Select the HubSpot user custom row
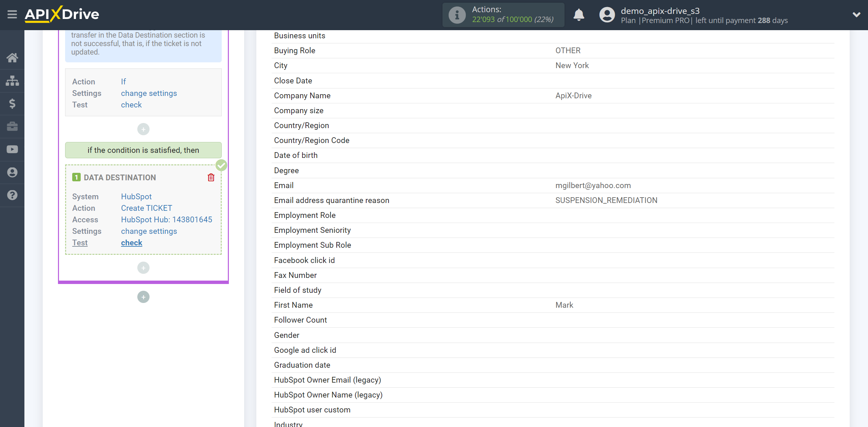 click(x=553, y=410)
